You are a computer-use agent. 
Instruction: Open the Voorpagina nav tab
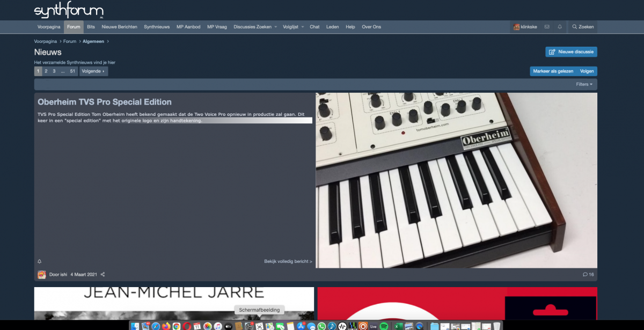[x=49, y=27]
